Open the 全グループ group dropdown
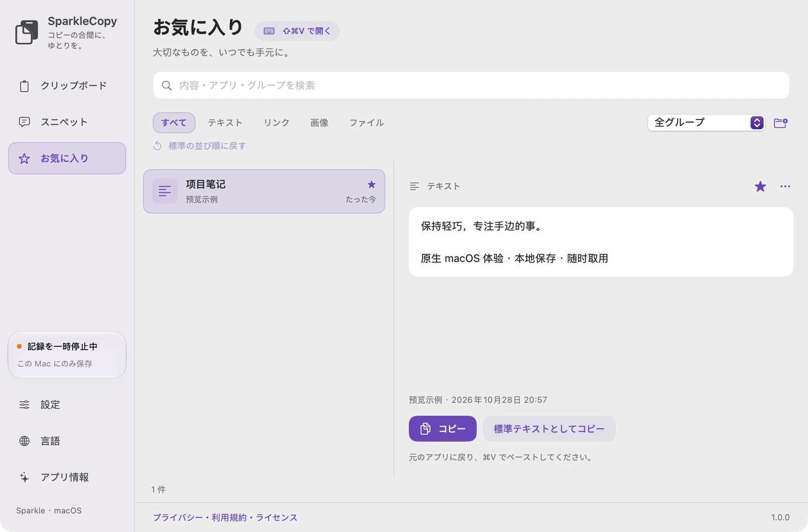Screen dimensions: 808x532 point(706,123)
